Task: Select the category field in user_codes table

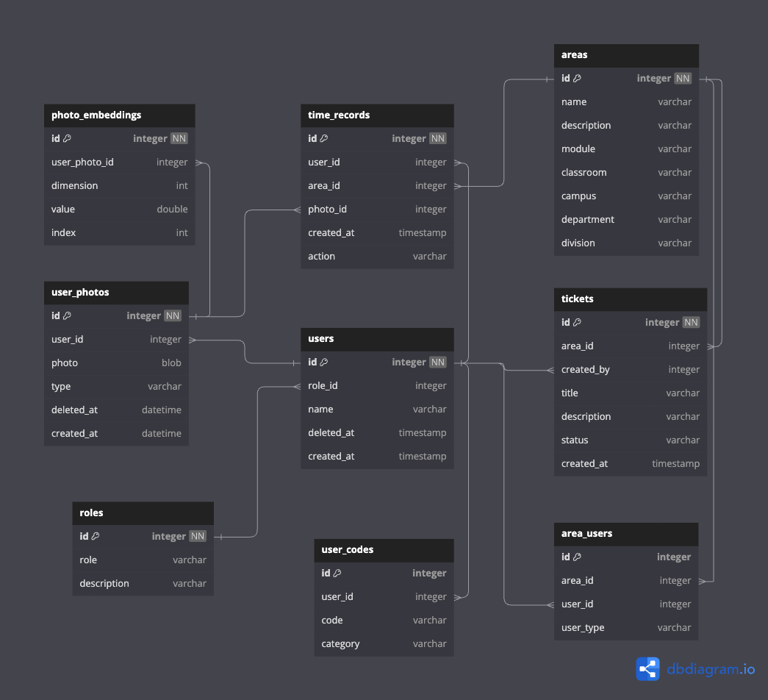Action: click(340, 644)
